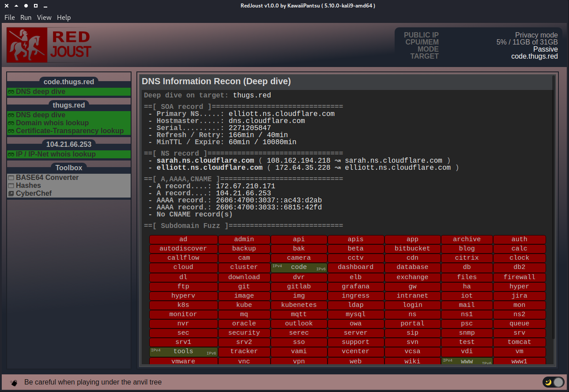Click the glasses icon beside code.thugs.red DNS deep dive
The height and width of the screenshot is (392, 569).
[11, 92]
